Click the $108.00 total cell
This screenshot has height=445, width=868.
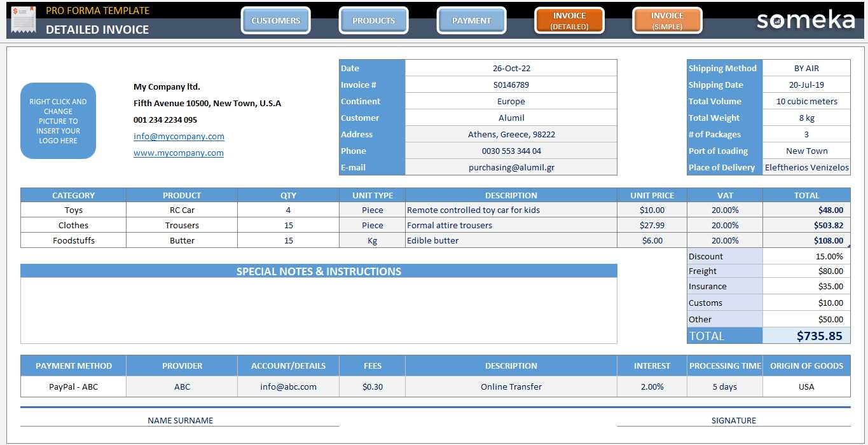point(806,240)
